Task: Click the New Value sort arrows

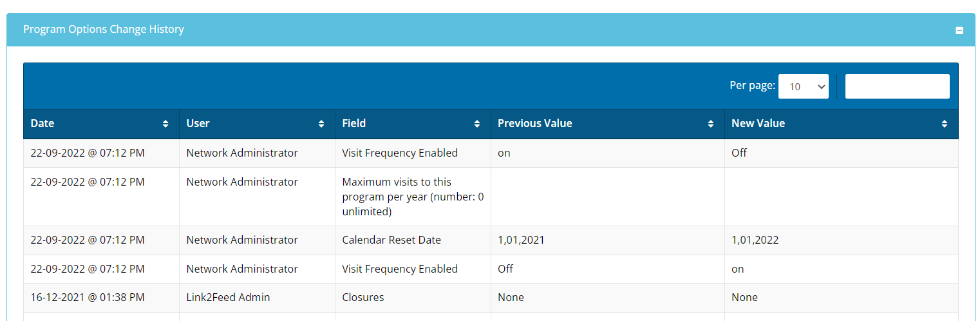Action: point(945,124)
